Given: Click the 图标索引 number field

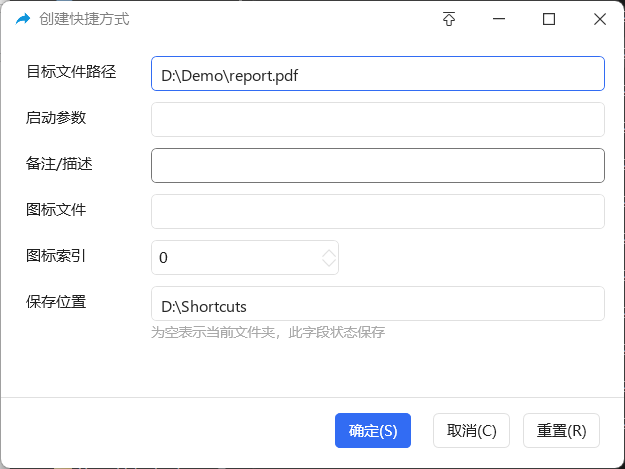Looking at the screenshot, I should (x=245, y=257).
